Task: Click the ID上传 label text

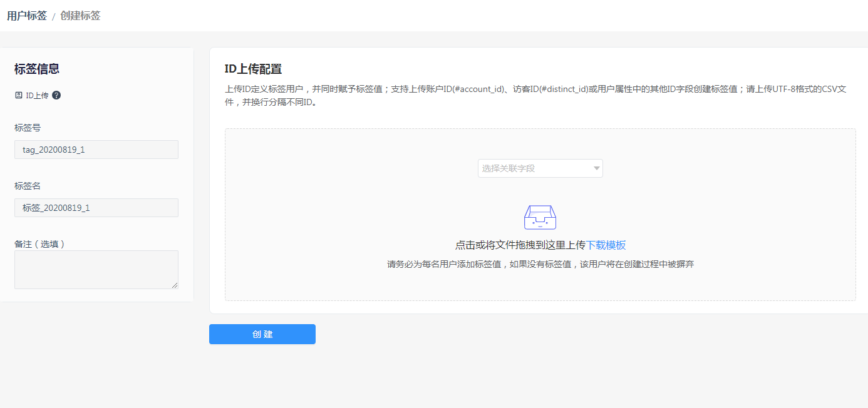Action: (37, 96)
